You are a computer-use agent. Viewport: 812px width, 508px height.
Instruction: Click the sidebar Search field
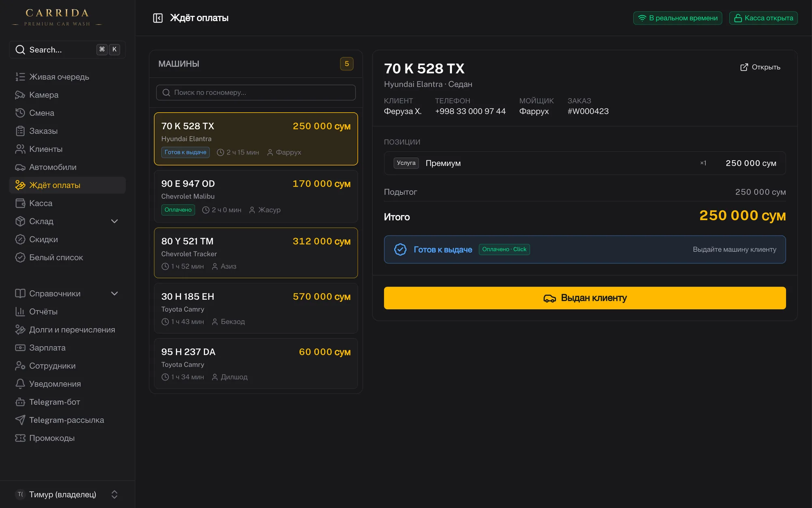click(x=67, y=50)
